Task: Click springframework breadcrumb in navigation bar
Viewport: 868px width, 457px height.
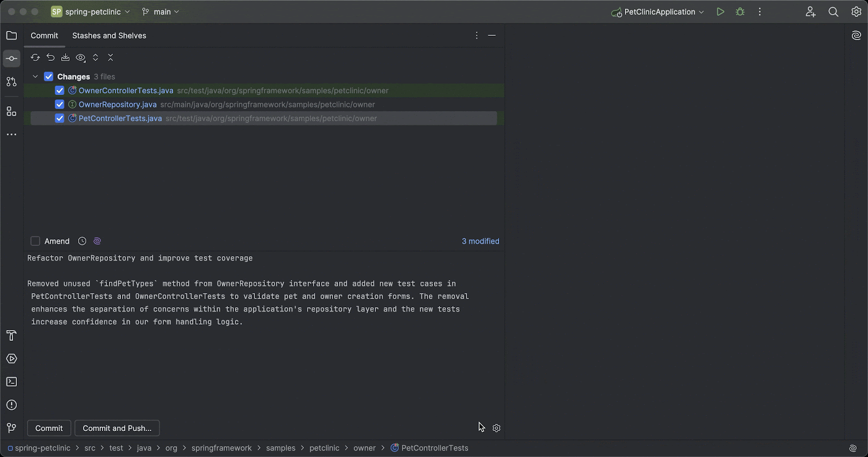Action: (221, 448)
